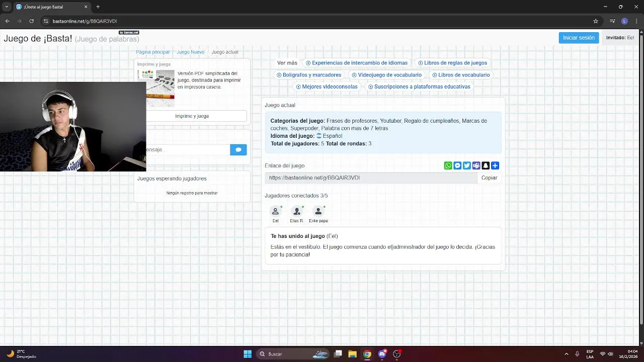This screenshot has width=644, height=362.
Task: Select the ¡Únete al juego Basta! tab
Action: point(51,7)
